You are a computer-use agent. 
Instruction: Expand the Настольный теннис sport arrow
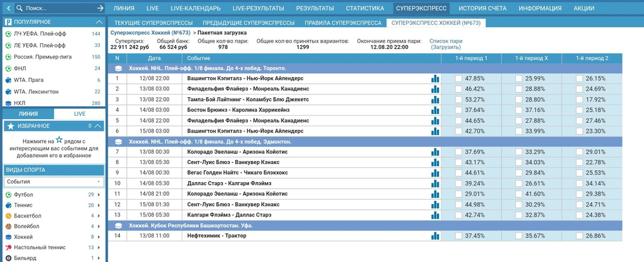pyautogui.click(x=99, y=248)
